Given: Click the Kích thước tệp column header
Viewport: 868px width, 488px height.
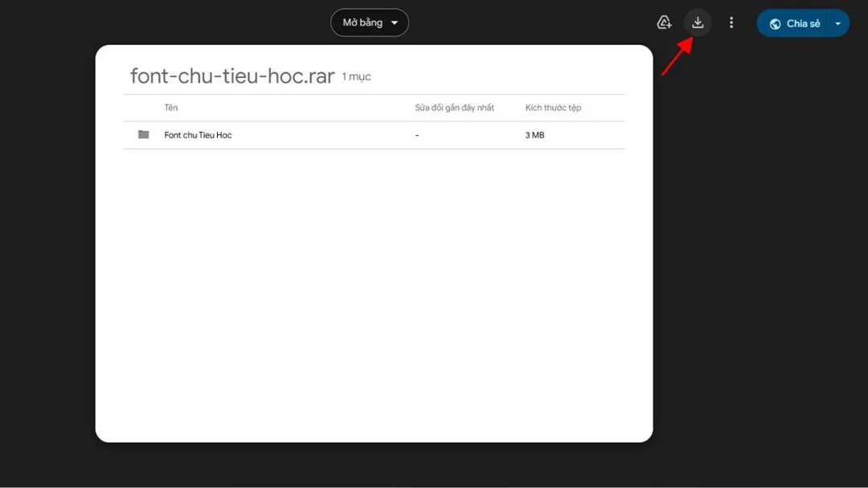Looking at the screenshot, I should pos(553,107).
